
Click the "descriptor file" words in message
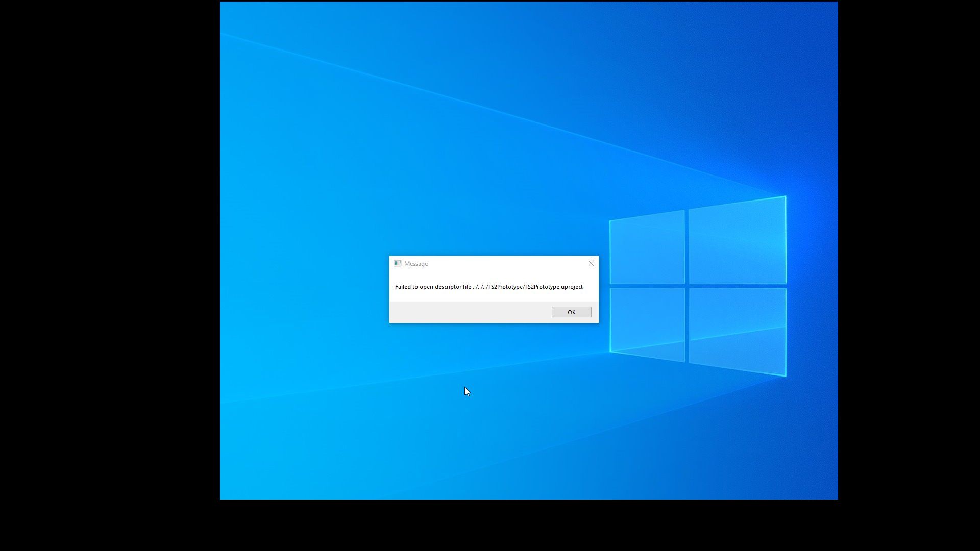[453, 287]
